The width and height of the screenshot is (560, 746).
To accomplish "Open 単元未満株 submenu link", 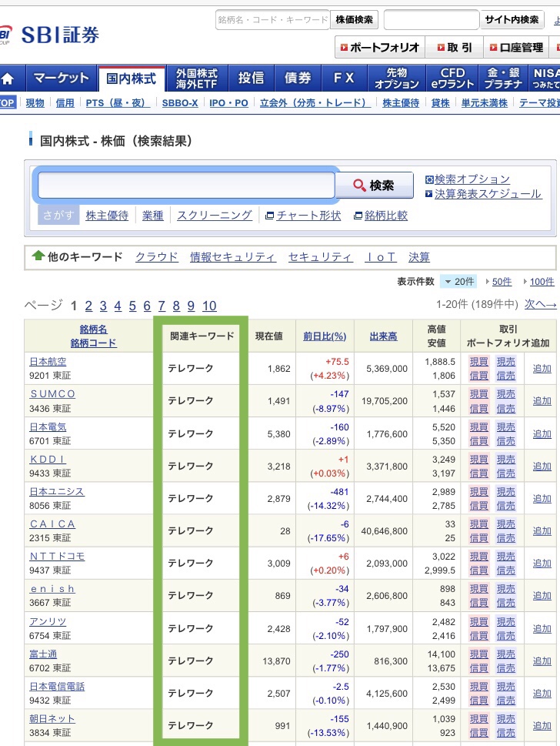I will 485,102.
